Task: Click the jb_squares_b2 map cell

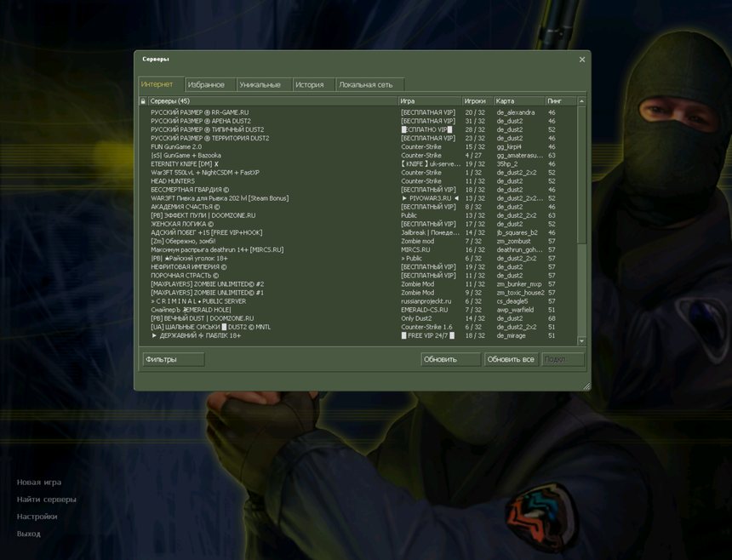Action: 517,232
